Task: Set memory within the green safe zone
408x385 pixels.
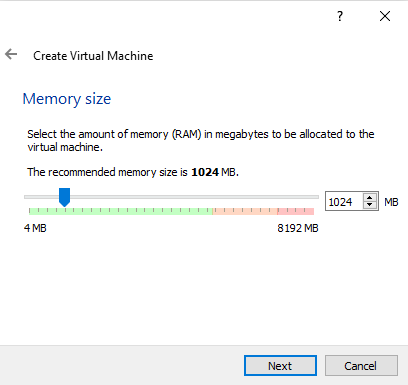Action: click(x=121, y=211)
